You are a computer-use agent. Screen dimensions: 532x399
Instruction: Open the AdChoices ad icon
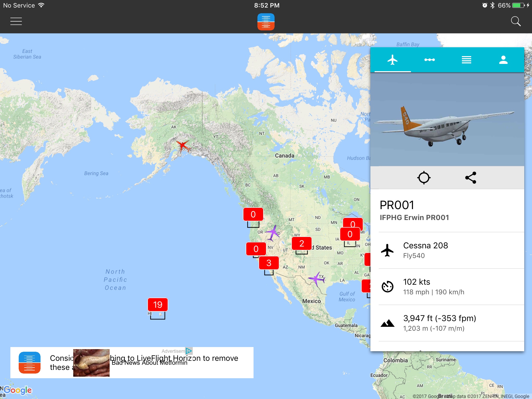pos(189,351)
